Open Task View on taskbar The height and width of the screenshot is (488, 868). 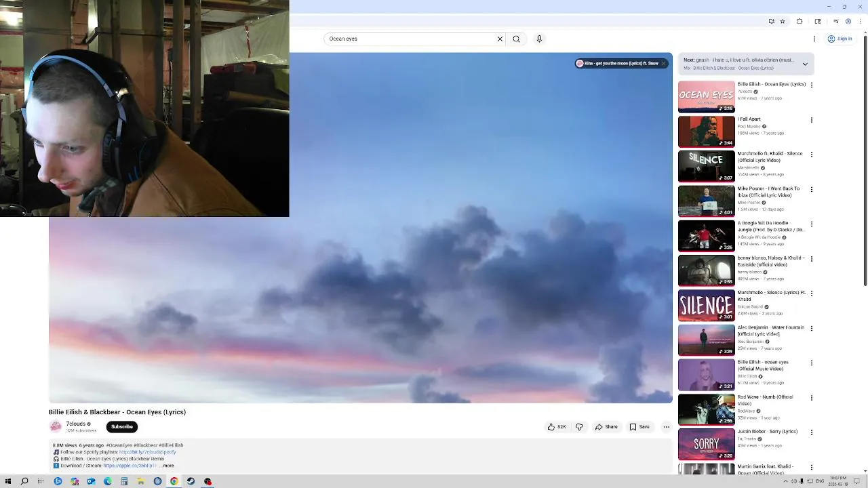pyautogui.click(x=41, y=481)
